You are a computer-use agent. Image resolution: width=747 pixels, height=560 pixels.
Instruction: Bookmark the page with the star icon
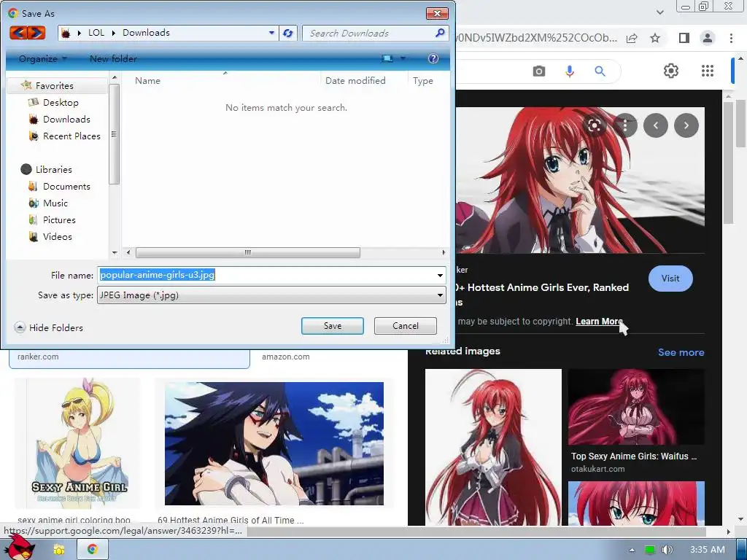tap(655, 38)
